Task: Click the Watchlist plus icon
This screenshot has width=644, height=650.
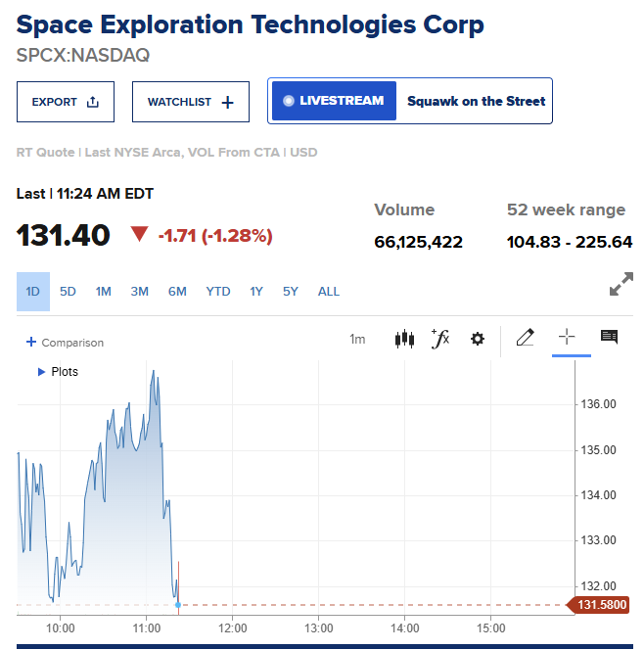Action: [227, 103]
